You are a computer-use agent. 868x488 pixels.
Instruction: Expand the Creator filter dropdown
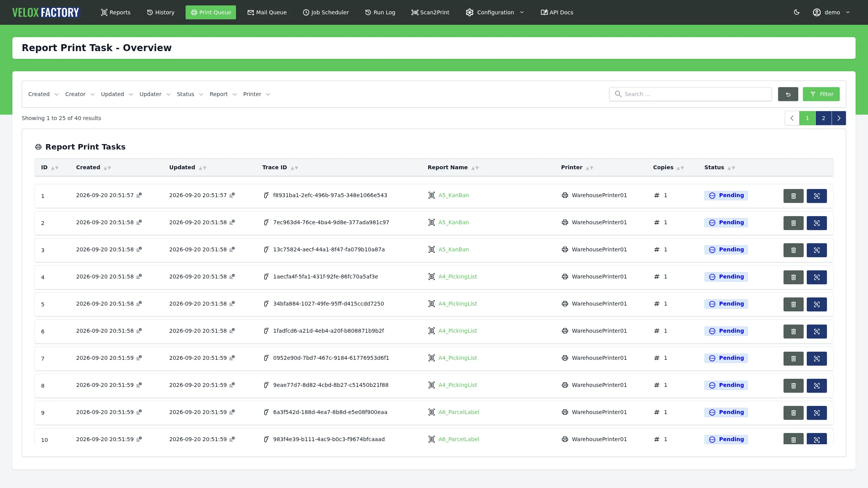80,94
